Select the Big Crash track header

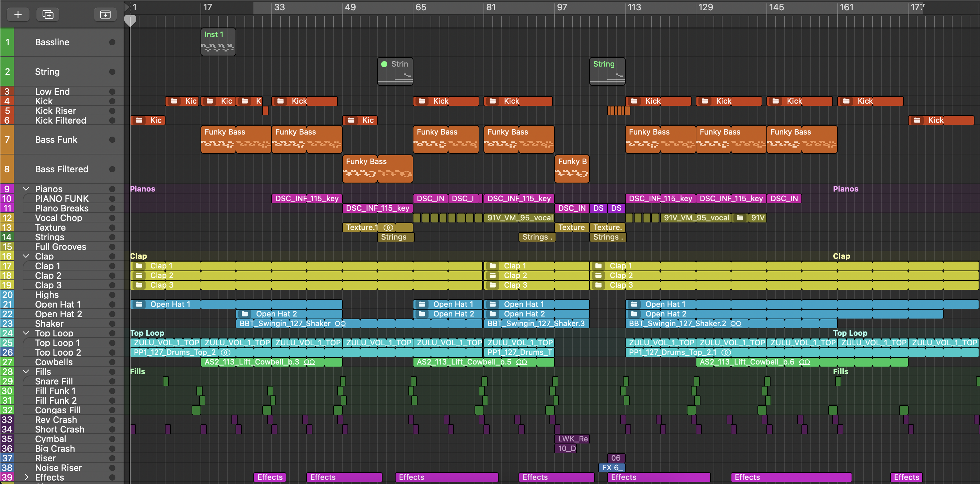click(x=55, y=449)
